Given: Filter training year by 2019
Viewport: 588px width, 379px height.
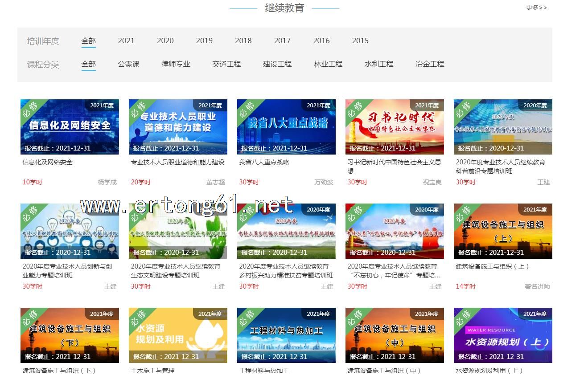Looking at the screenshot, I should click(204, 41).
